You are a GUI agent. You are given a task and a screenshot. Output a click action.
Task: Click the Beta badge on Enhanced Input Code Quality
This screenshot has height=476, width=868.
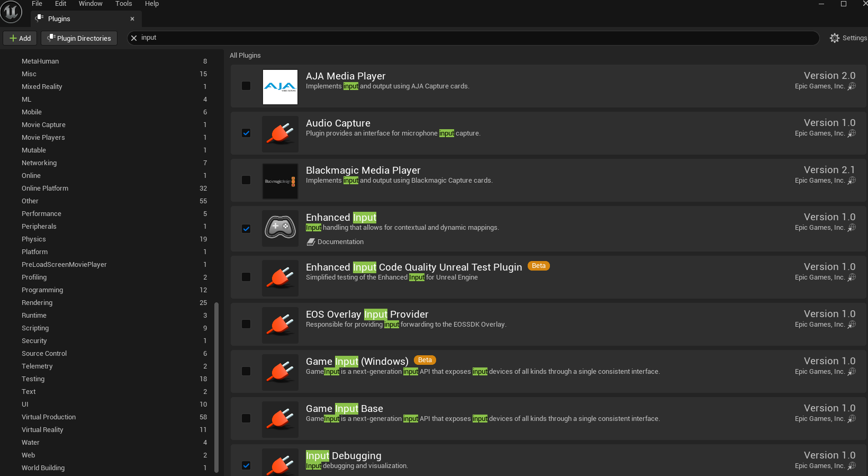coord(538,266)
